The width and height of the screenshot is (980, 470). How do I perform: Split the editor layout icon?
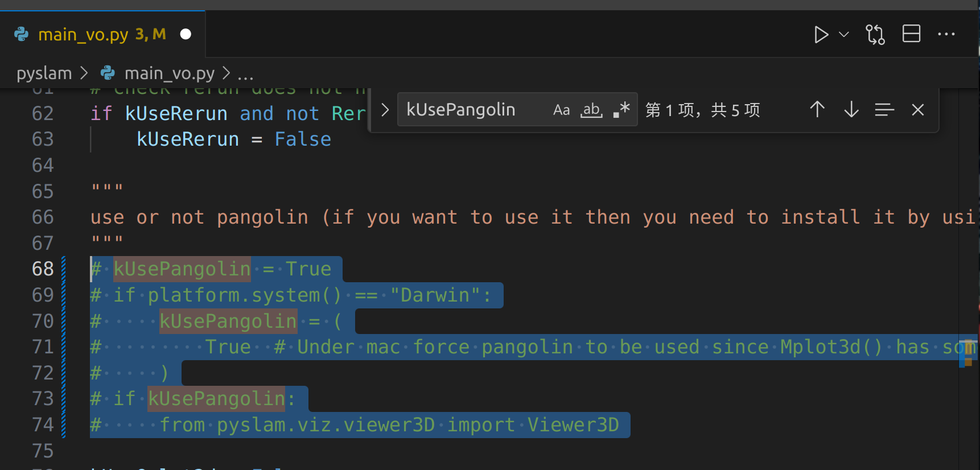pos(912,34)
